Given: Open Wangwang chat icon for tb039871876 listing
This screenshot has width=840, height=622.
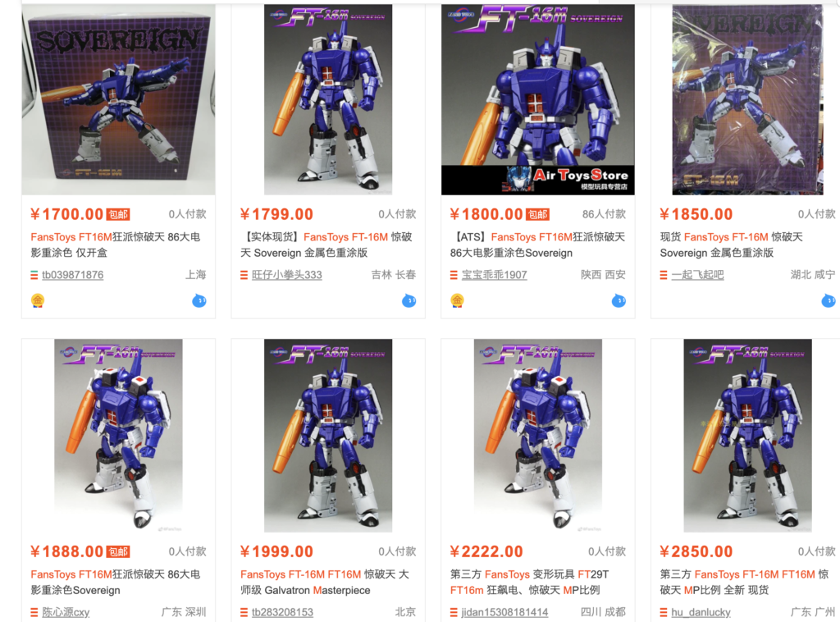Looking at the screenshot, I should (x=199, y=300).
